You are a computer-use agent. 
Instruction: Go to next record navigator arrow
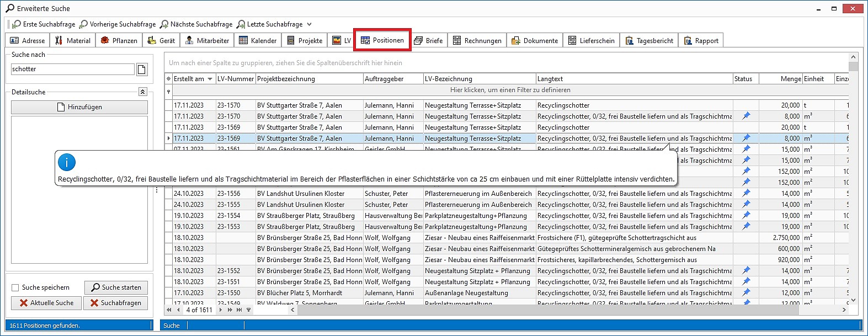tap(220, 310)
